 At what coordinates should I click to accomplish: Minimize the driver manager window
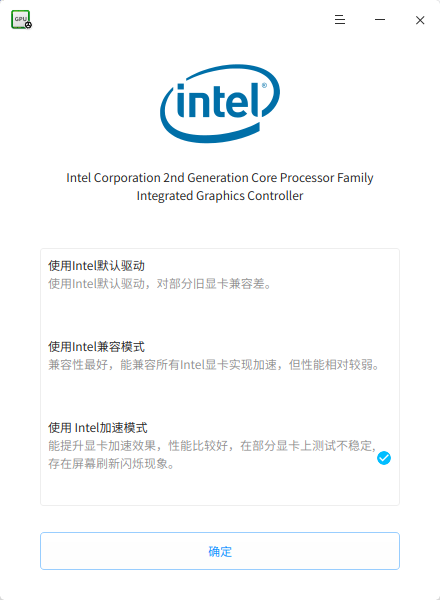coord(380,20)
